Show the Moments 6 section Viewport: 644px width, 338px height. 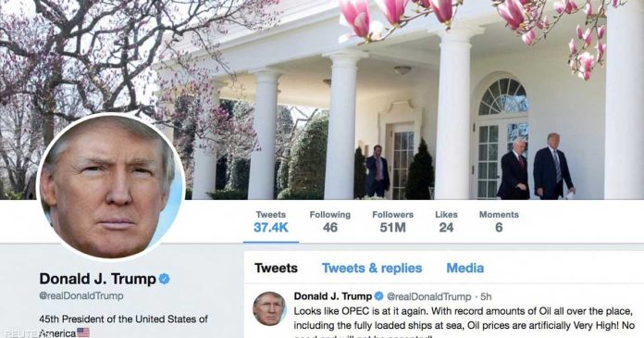pos(499,222)
